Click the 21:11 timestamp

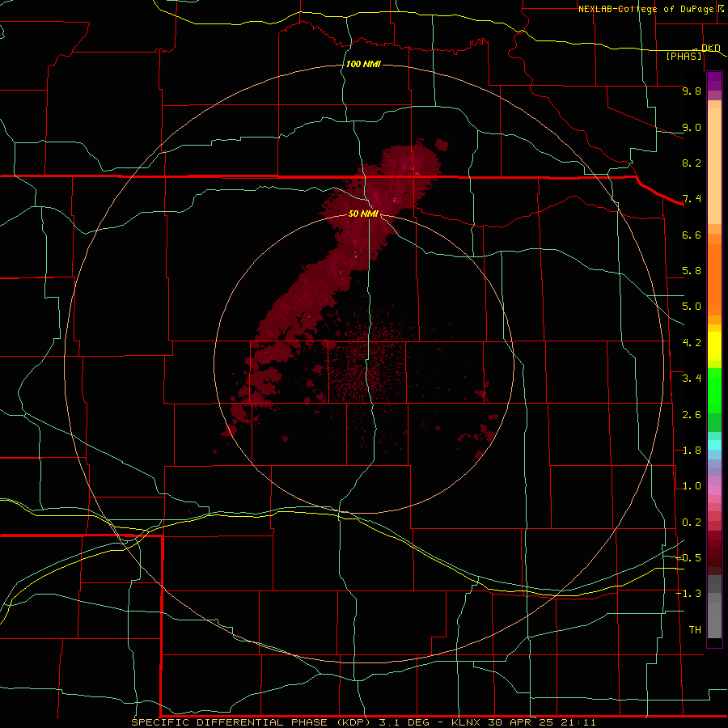578,722
